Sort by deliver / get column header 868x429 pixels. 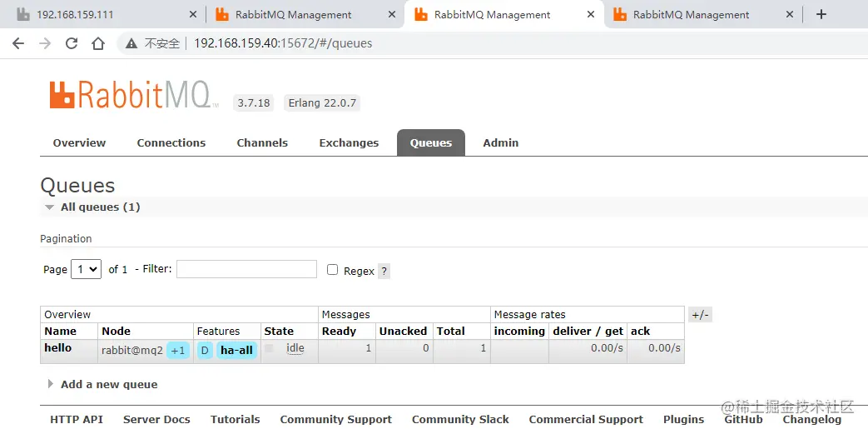click(588, 332)
